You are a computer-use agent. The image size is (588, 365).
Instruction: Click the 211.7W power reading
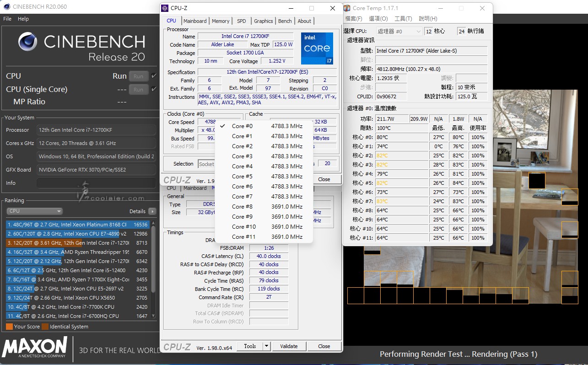392,119
